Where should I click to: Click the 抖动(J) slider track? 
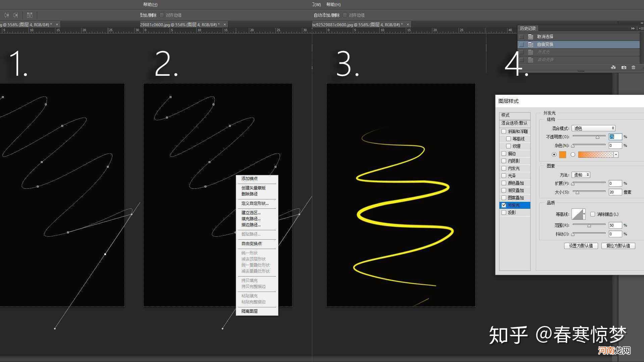589,233
